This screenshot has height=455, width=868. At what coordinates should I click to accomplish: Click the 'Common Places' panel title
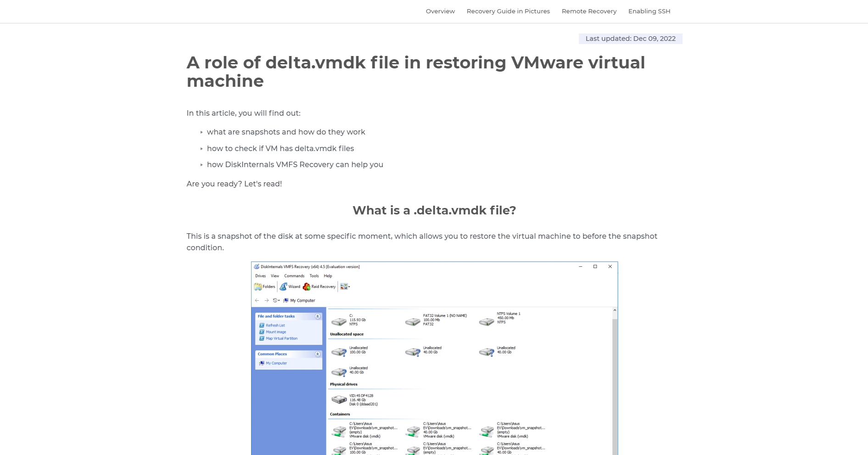click(x=272, y=354)
